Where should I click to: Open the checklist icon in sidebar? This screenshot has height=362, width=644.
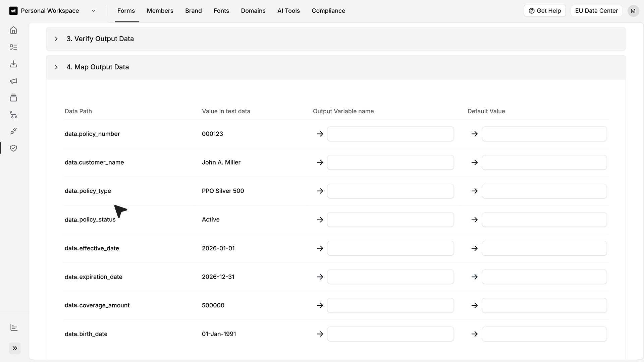[x=13, y=47]
